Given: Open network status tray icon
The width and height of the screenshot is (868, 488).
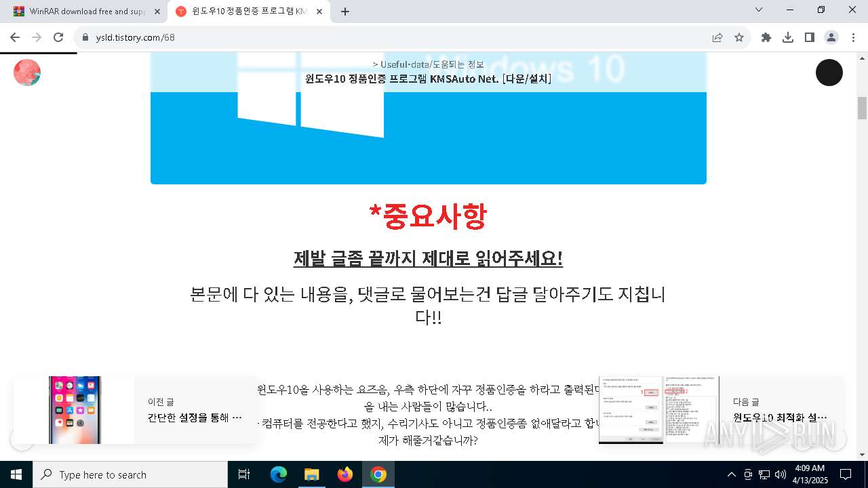Looking at the screenshot, I should point(764,474).
